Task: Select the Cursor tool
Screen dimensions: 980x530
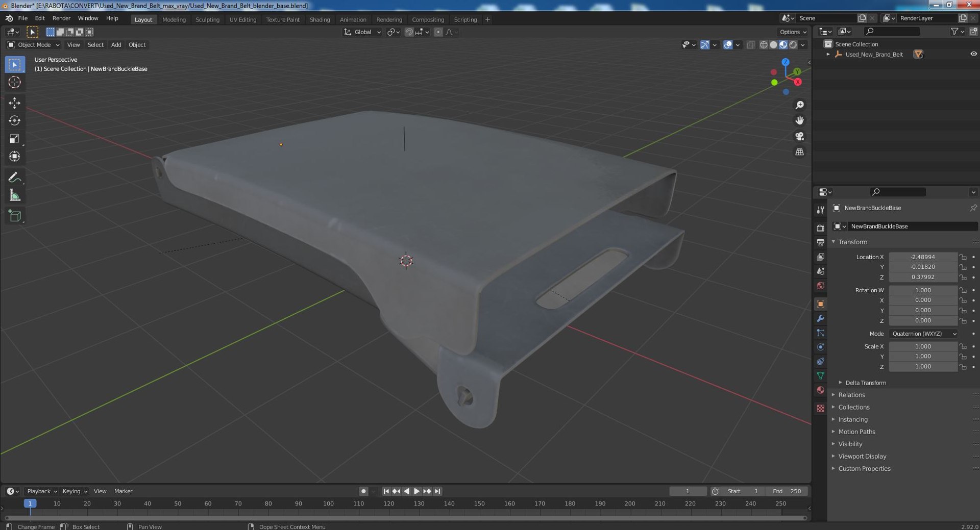Action: click(15, 82)
